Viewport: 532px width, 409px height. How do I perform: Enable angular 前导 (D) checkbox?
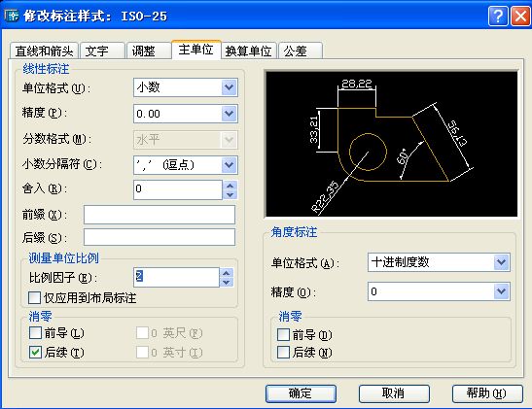click(x=283, y=334)
